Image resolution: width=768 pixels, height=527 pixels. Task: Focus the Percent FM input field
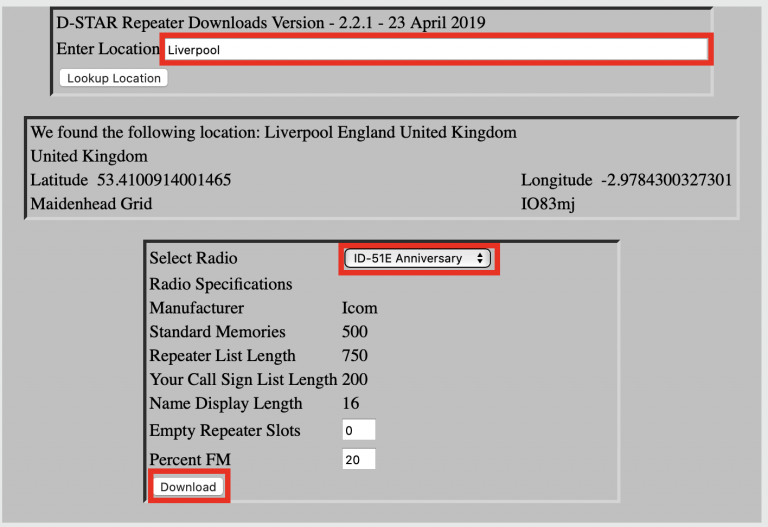pyautogui.click(x=358, y=459)
